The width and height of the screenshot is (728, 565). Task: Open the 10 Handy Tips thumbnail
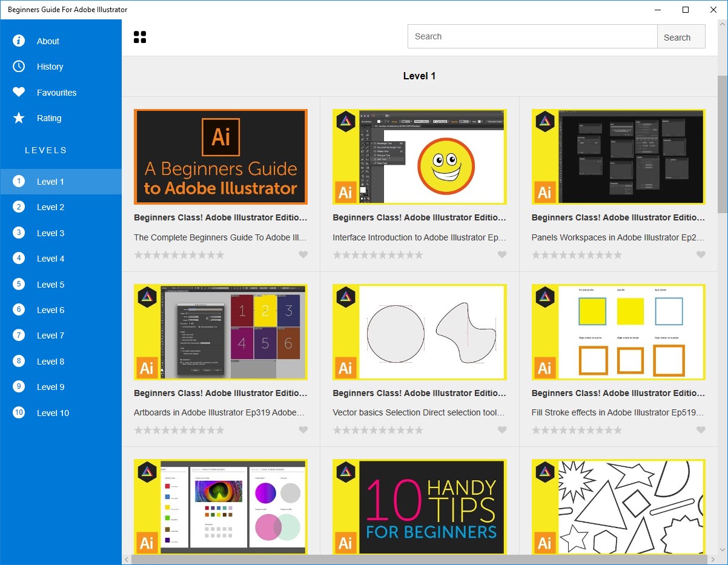420,506
